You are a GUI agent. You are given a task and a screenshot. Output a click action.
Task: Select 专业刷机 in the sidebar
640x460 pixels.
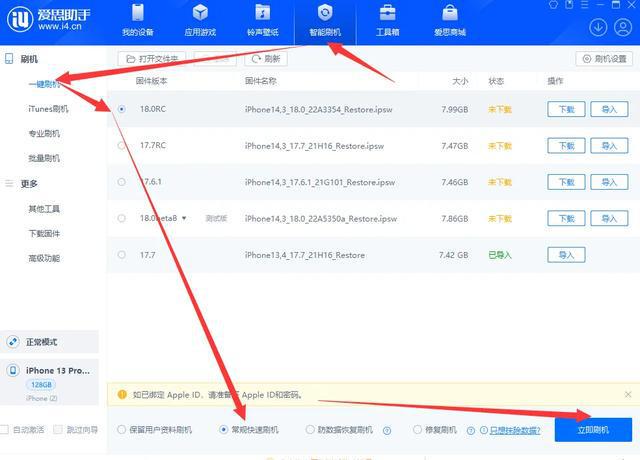44,133
